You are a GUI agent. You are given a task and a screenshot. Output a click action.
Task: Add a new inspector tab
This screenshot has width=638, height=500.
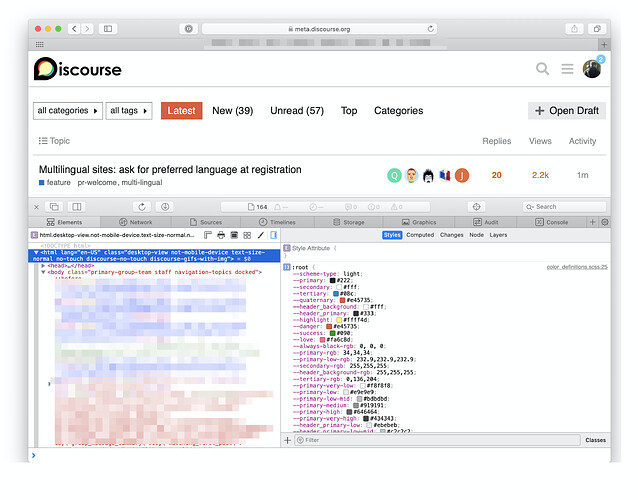click(592, 222)
